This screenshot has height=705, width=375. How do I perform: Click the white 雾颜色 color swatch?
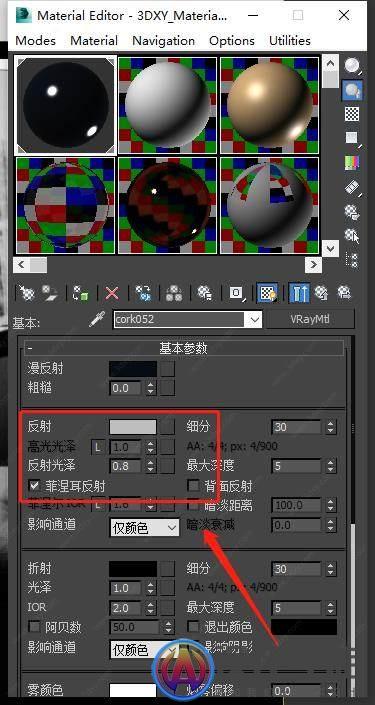pos(133,690)
